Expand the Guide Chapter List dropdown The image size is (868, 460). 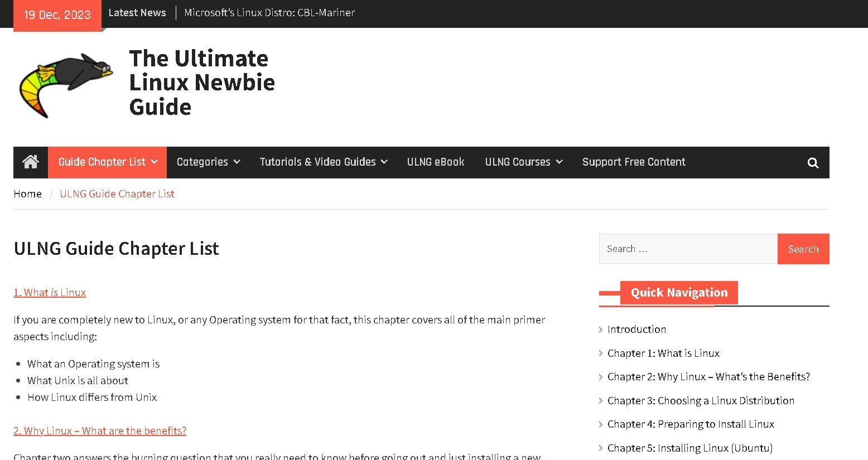click(108, 162)
